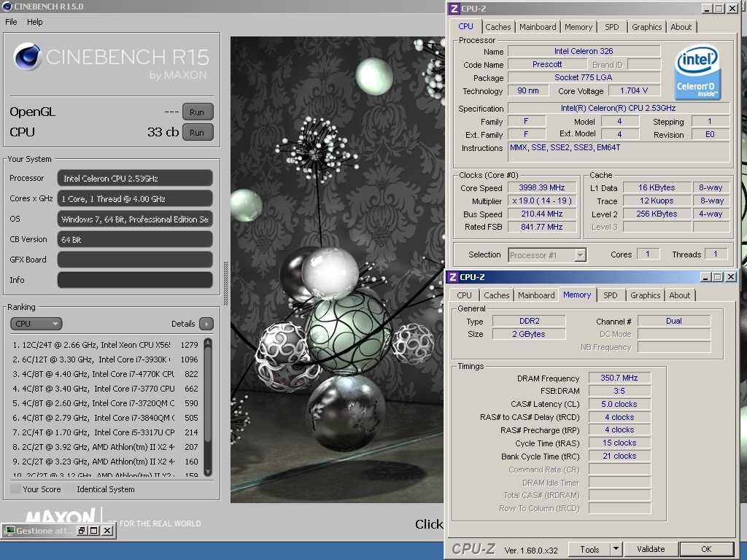Select ranking row 12C/24T Intel Xeon 1279
The height and width of the screenshot is (560, 747).
(105, 345)
